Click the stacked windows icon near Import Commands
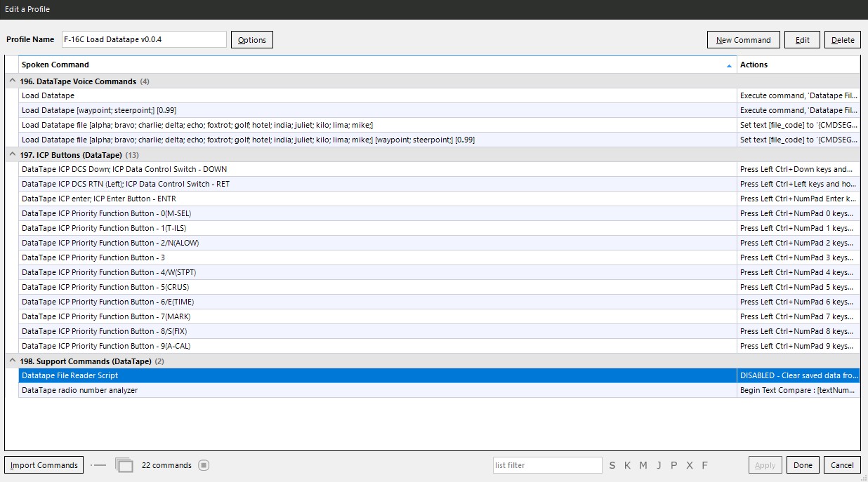 tap(124, 464)
